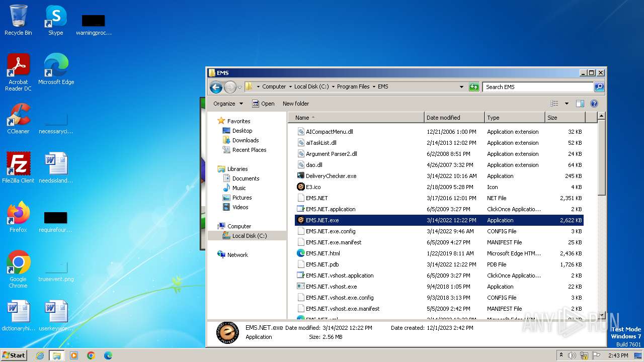Launch FileZilla Client from desktop
The height and width of the screenshot is (362, 644).
18,168
